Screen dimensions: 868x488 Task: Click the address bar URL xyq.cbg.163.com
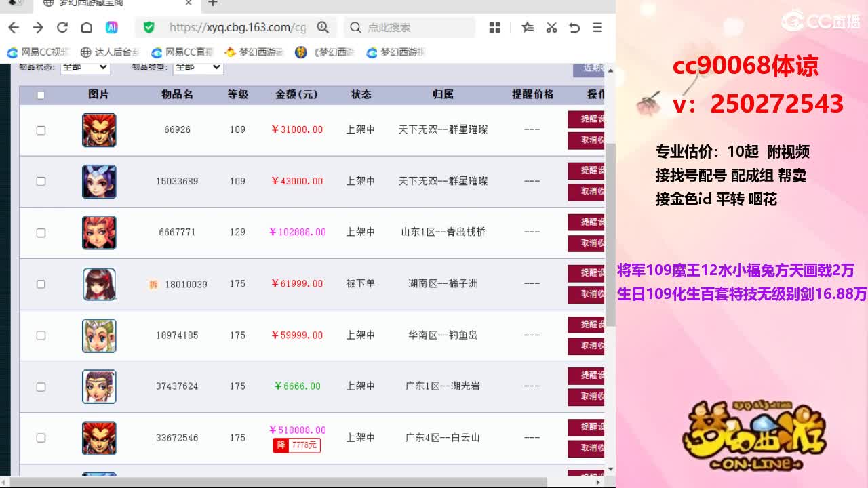[x=237, y=27]
